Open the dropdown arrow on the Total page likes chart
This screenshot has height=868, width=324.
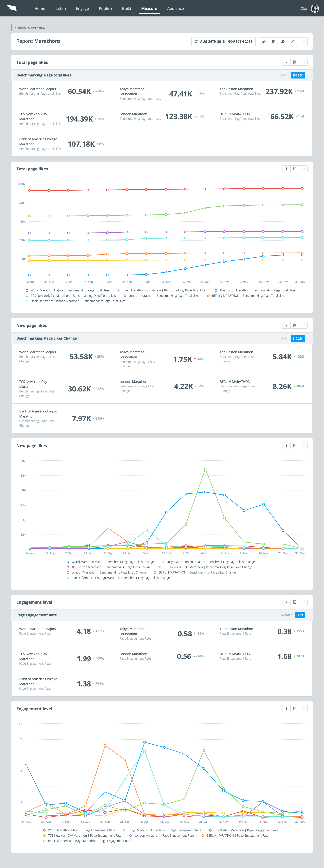303,169
